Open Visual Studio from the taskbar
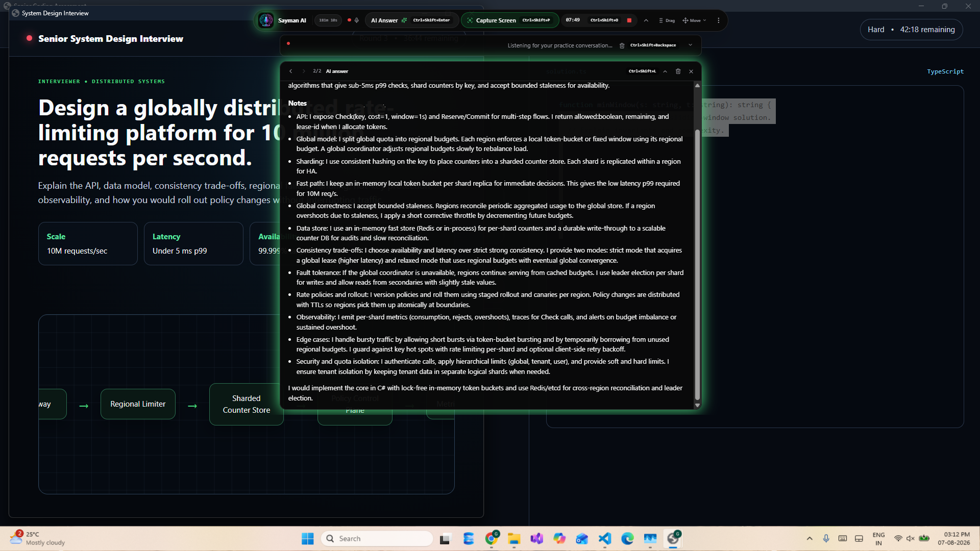This screenshot has height=551, width=980. tap(536, 539)
